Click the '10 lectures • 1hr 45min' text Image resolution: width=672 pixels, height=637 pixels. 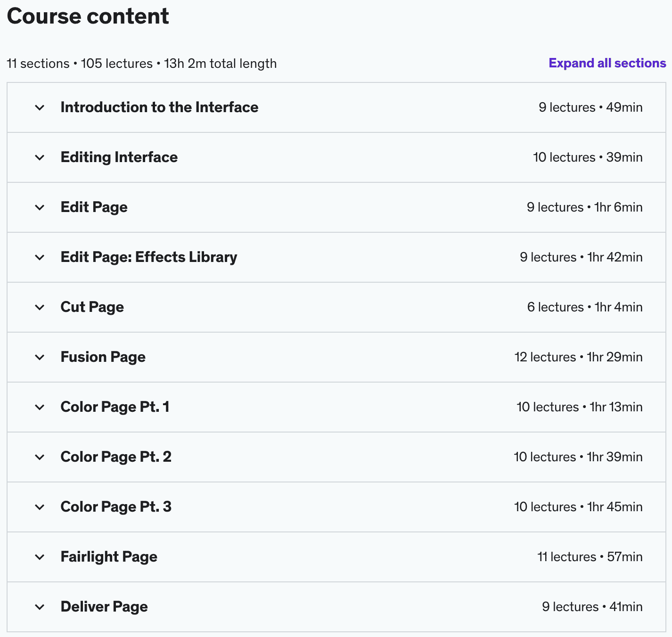[578, 507]
